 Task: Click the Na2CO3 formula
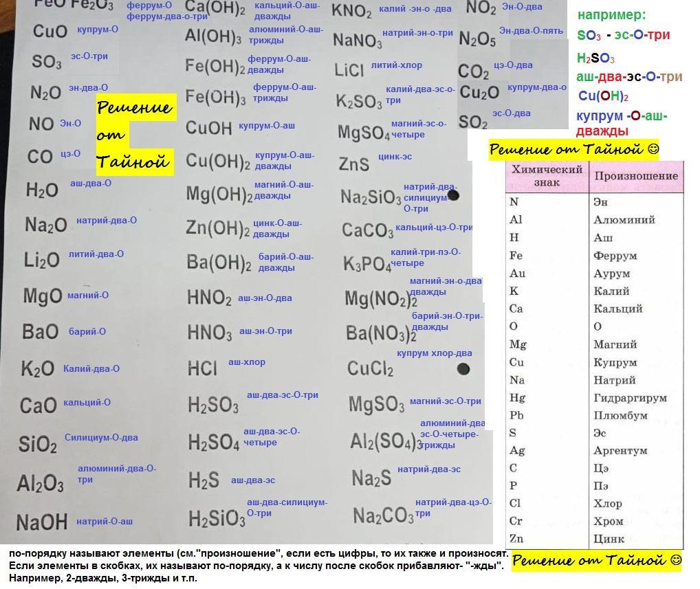384,516
